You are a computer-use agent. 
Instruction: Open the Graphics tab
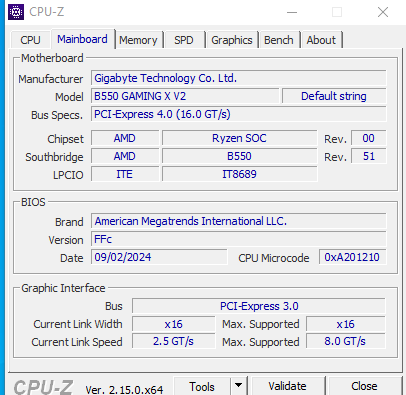(x=232, y=40)
